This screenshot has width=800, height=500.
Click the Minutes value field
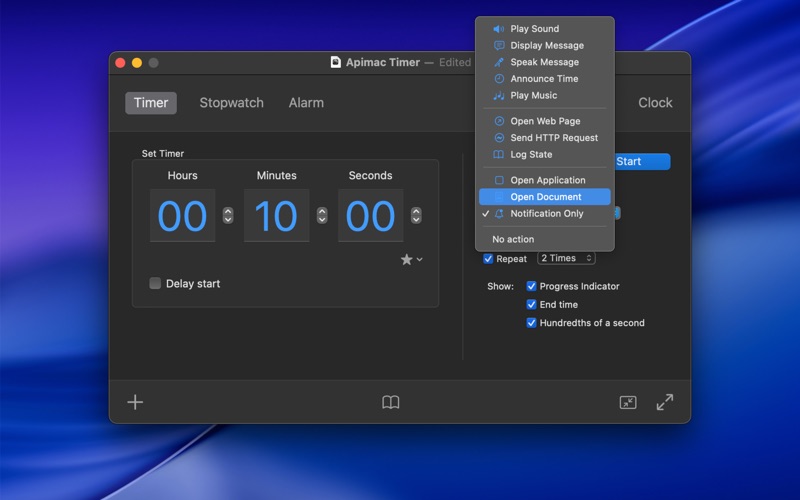(276, 216)
